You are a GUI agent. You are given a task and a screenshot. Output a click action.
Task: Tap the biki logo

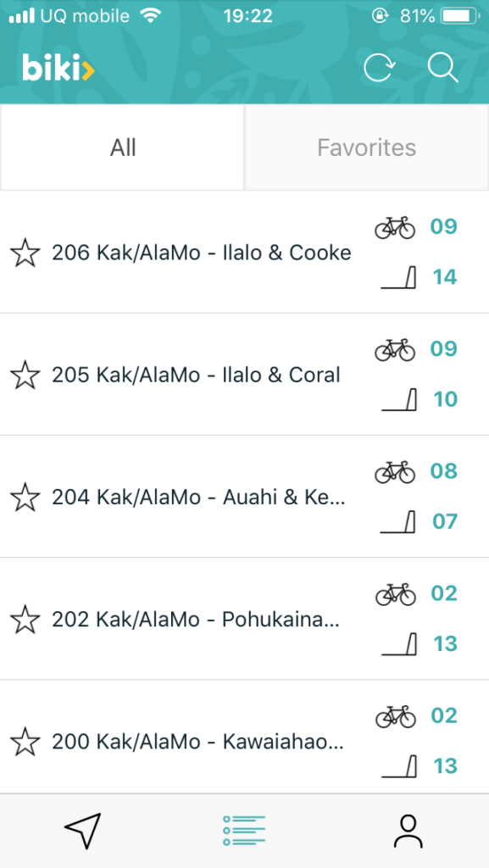click(58, 68)
